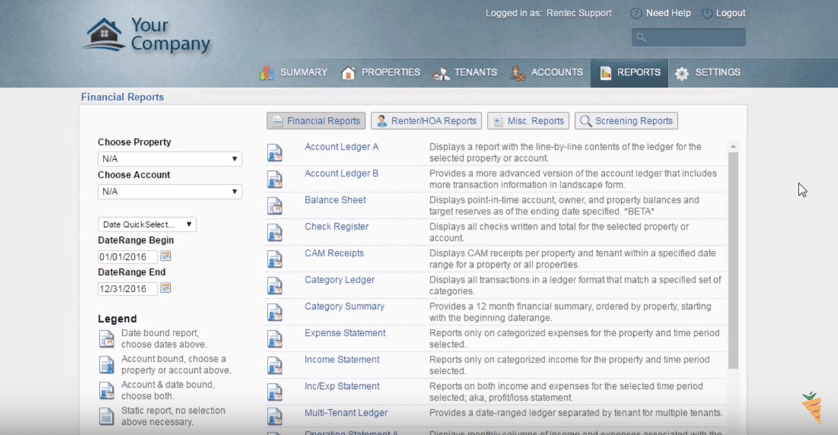Open the Expense Statement report link
This screenshot has height=435, width=838.
345,333
